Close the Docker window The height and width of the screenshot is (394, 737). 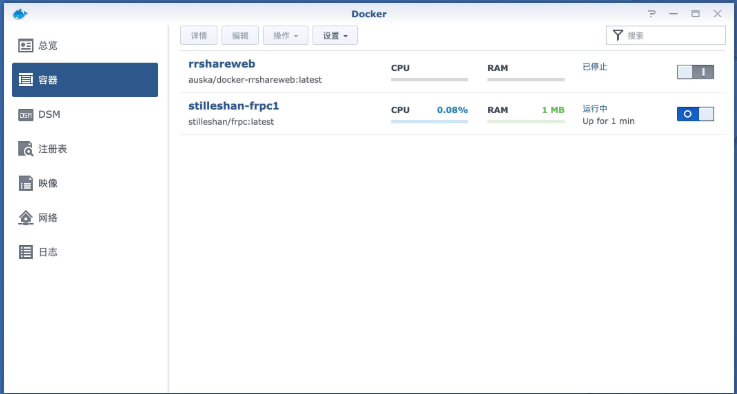pos(718,14)
